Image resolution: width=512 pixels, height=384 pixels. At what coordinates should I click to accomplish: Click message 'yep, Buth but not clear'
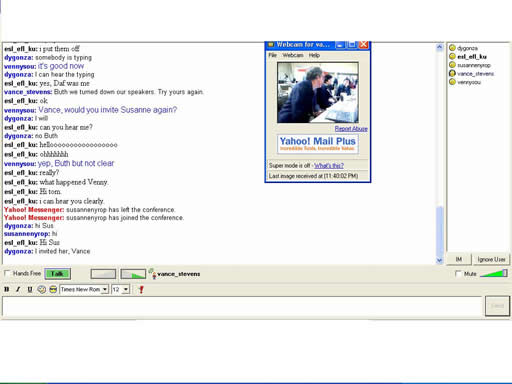pos(76,163)
